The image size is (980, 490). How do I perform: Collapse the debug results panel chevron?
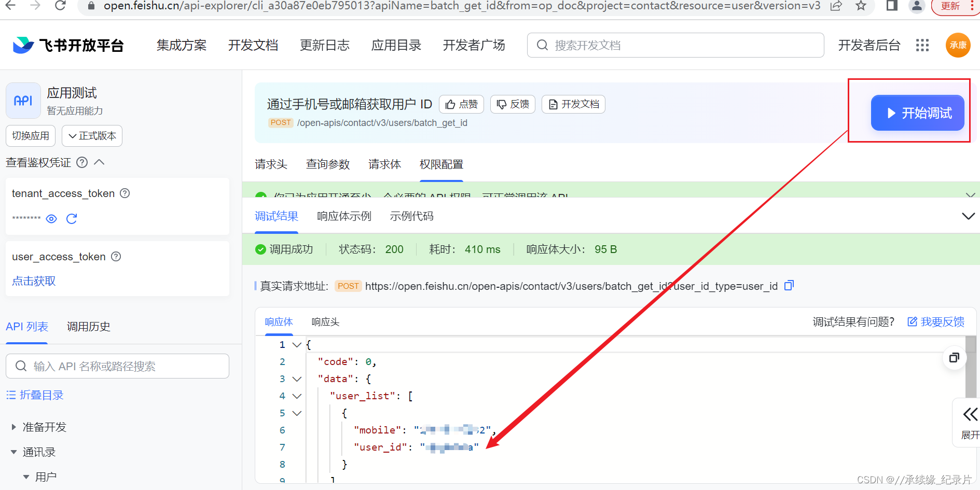pos(968,216)
